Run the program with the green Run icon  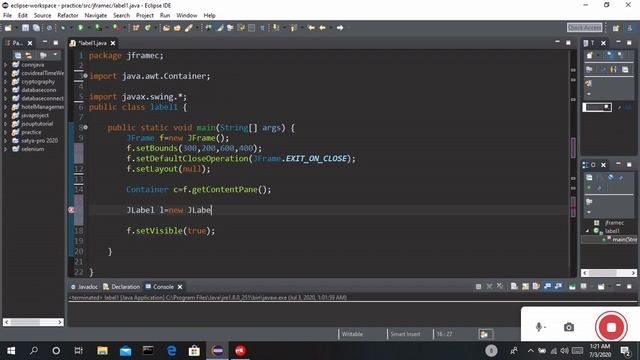[80, 28]
